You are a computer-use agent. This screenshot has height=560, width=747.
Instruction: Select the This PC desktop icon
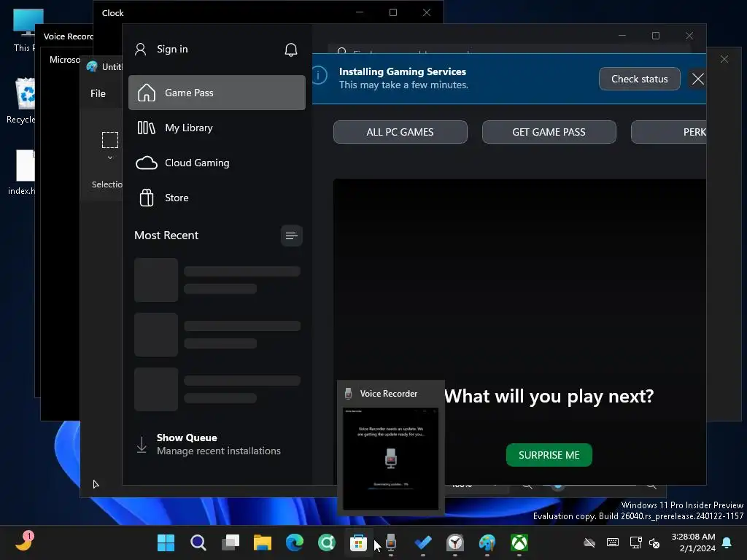(24, 29)
